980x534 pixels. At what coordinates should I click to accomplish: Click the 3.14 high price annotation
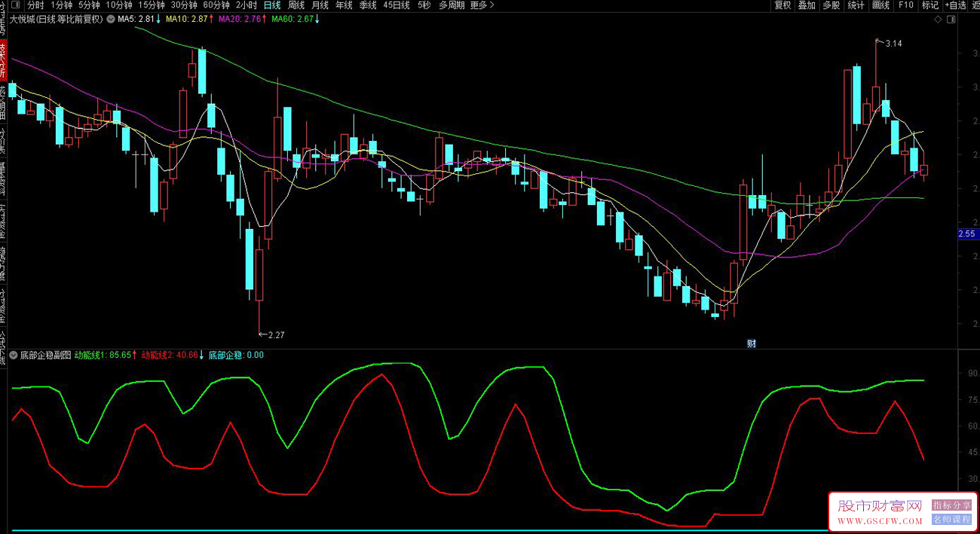pyautogui.click(x=893, y=44)
